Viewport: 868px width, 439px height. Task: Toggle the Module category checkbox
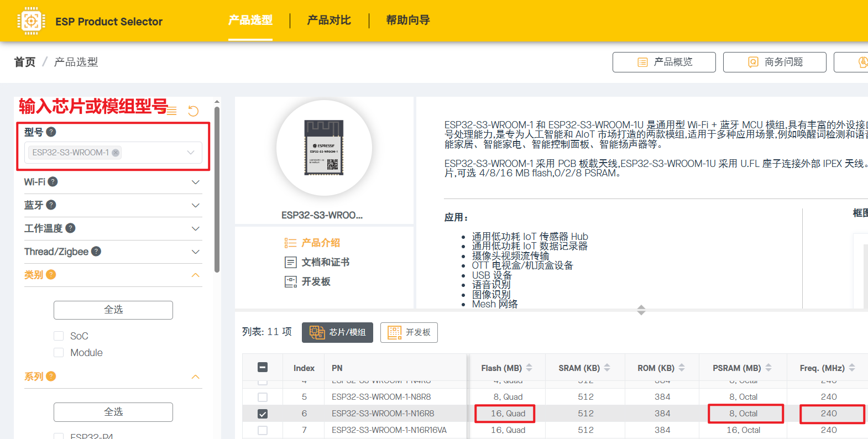(59, 352)
